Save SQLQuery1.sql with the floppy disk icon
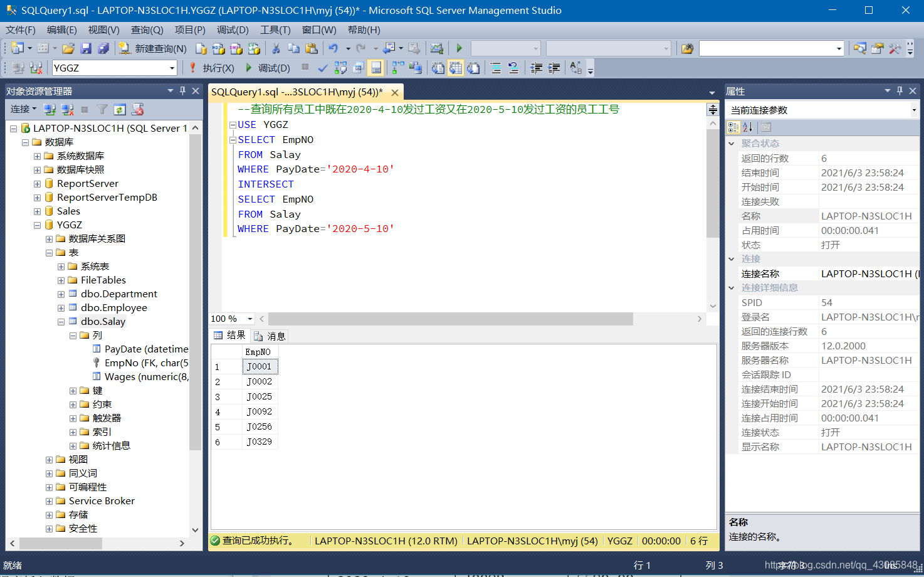 click(86, 48)
